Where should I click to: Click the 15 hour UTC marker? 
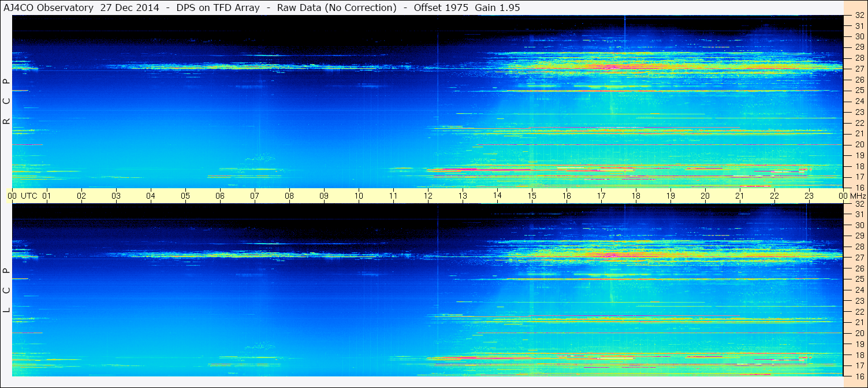pyautogui.click(x=532, y=196)
